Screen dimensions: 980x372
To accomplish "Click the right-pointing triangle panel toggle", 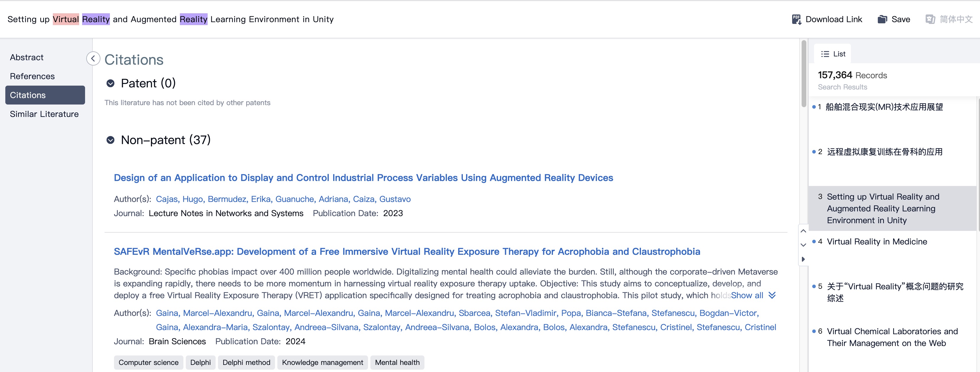I will pyautogui.click(x=803, y=259).
